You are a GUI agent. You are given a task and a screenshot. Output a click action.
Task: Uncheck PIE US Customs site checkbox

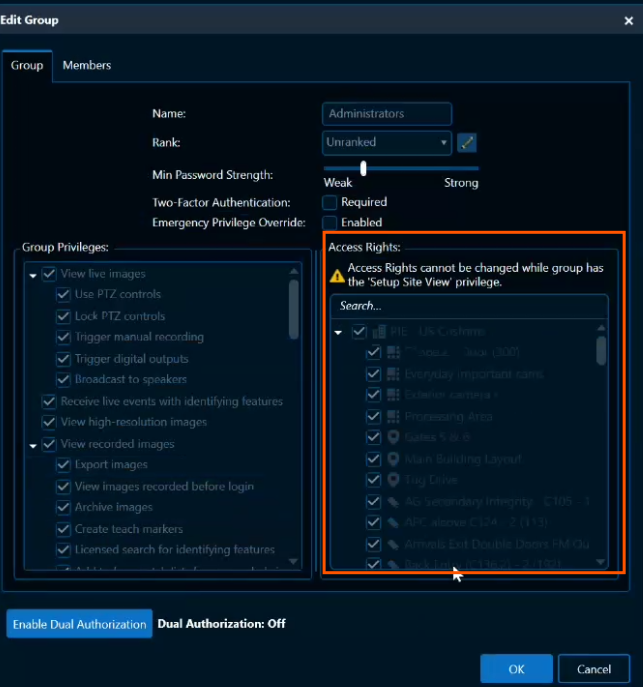(x=359, y=332)
